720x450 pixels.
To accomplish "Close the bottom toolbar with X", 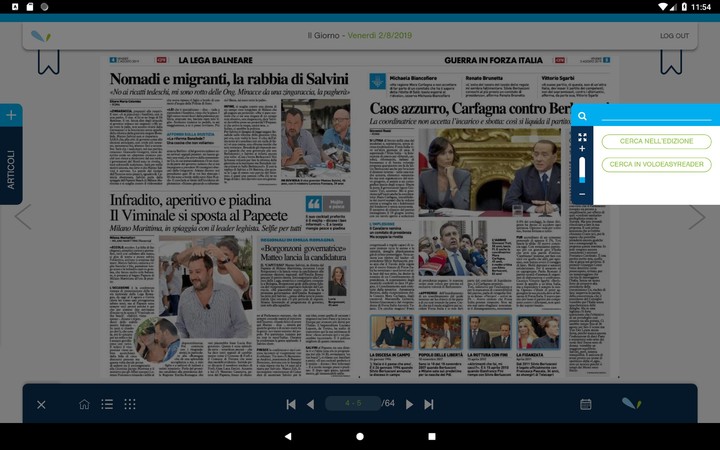I will point(41,405).
